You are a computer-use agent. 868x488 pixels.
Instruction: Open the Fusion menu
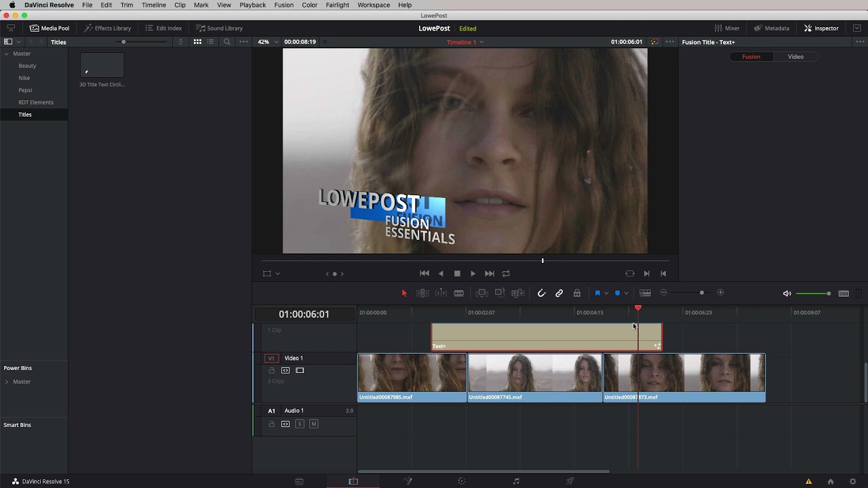283,5
